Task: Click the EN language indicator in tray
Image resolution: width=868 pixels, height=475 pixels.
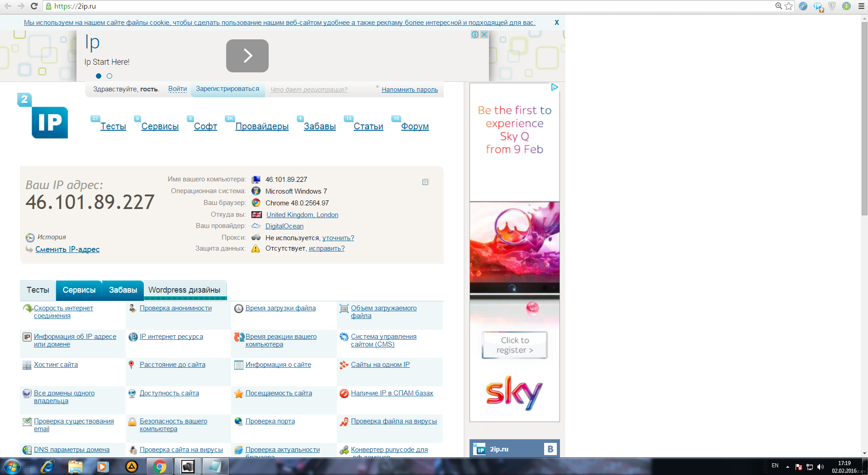Action: coord(775,465)
